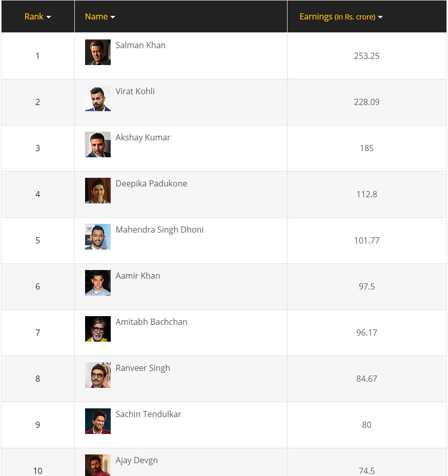This screenshot has height=476, width=448.
Task: Sort by Name column header arrow
Action: [113, 17]
